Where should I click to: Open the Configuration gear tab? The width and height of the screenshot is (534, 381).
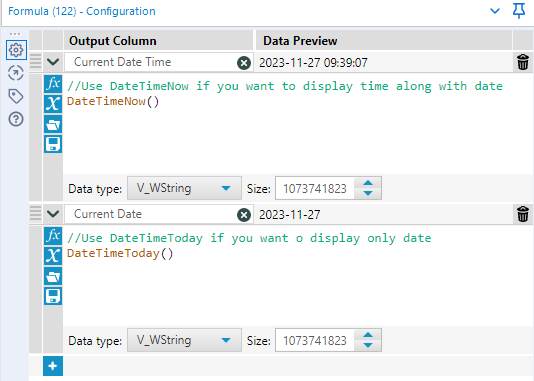16,50
